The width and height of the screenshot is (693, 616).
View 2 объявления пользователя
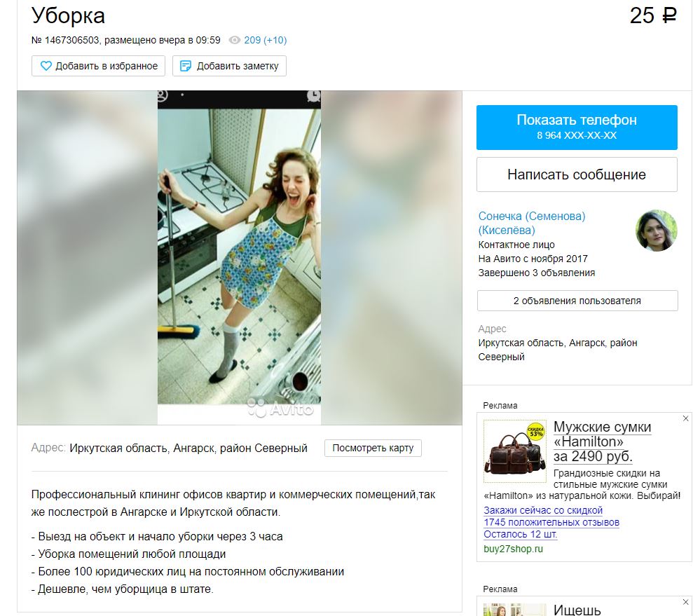[577, 301]
